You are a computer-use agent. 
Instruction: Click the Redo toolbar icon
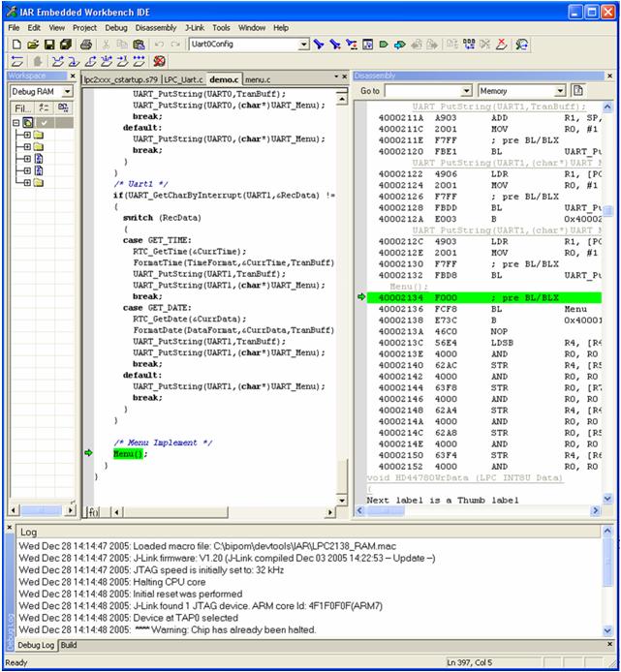(x=175, y=45)
